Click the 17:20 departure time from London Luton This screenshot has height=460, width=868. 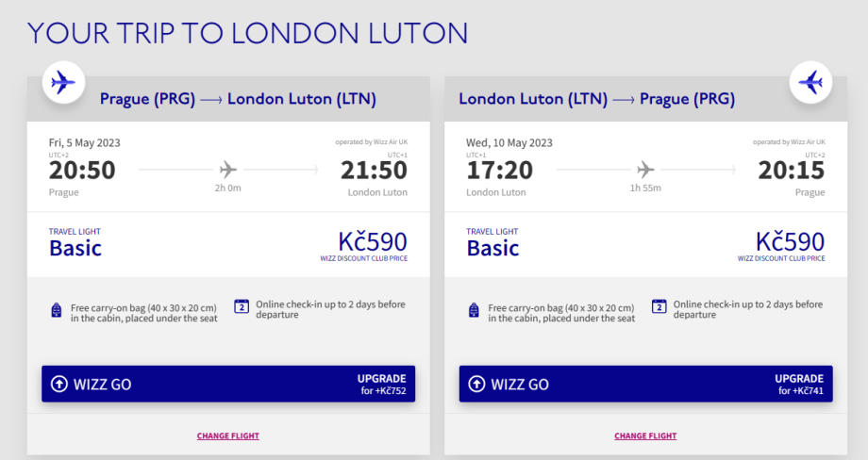499,170
